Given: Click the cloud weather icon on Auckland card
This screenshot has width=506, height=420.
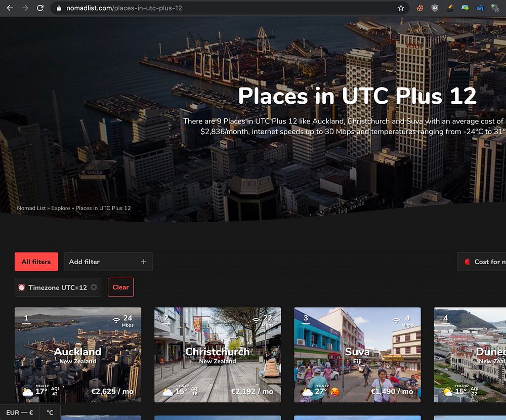Looking at the screenshot, I should pos(28,392).
